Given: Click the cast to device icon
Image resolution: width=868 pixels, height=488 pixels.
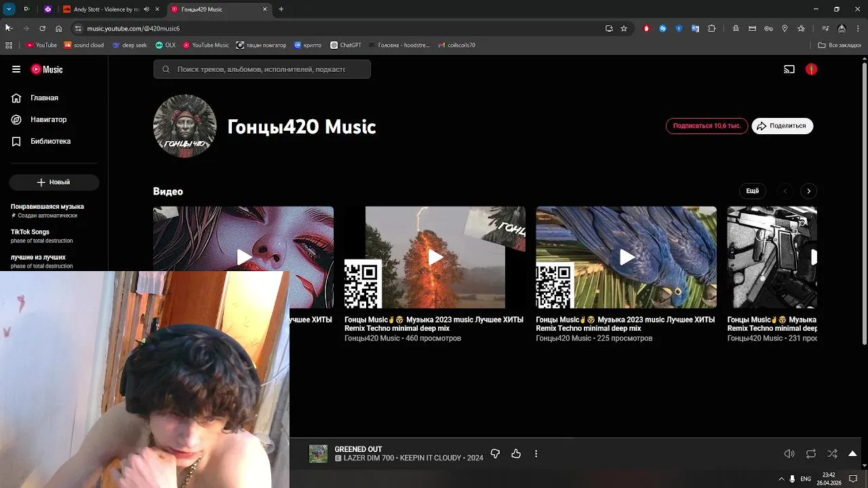Looking at the screenshot, I should [x=789, y=69].
